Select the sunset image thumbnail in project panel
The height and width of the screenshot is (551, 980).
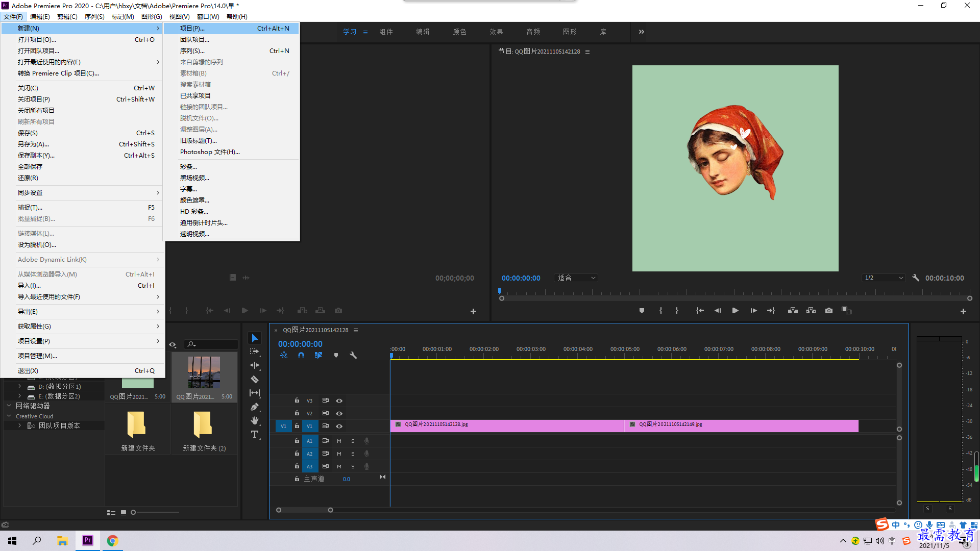point(204,372)
